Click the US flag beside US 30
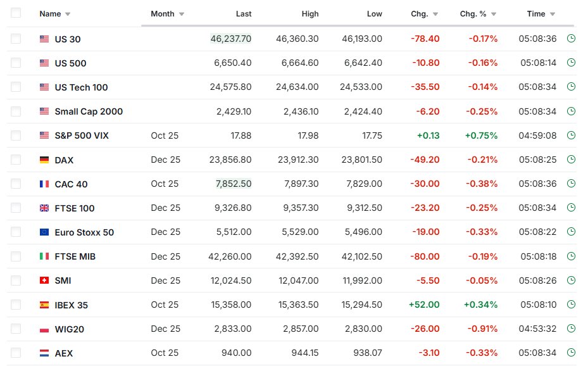 (x=44, y=39)
